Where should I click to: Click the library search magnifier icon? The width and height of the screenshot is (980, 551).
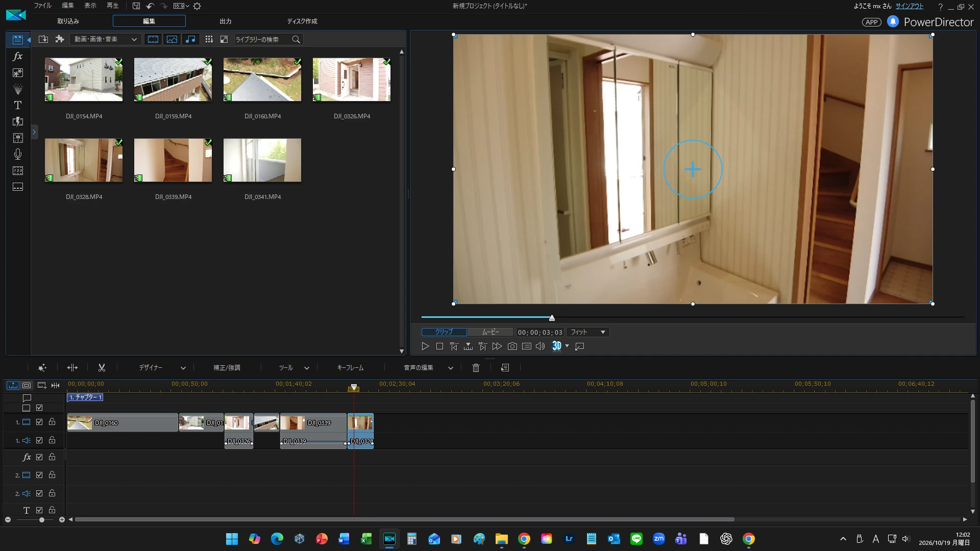[x=296, y=39]
